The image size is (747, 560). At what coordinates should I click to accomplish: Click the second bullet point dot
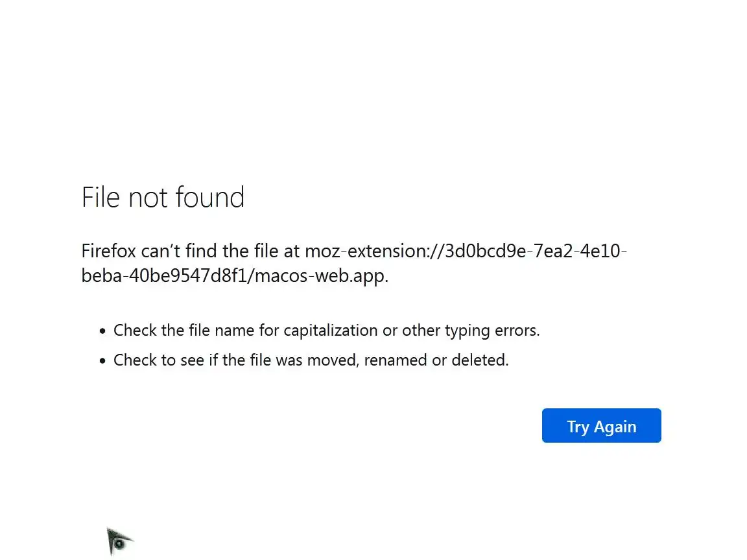[102, 361]
